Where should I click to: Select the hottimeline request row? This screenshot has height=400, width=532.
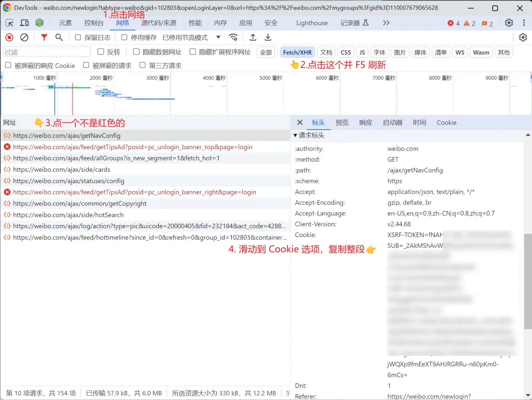(x=145, y=237)
